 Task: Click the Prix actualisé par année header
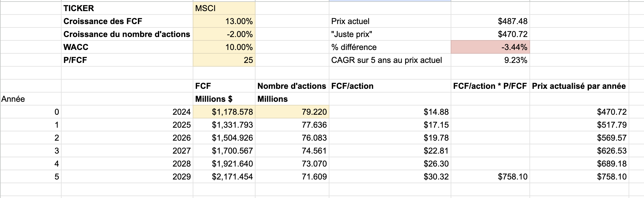click(579, 86)
